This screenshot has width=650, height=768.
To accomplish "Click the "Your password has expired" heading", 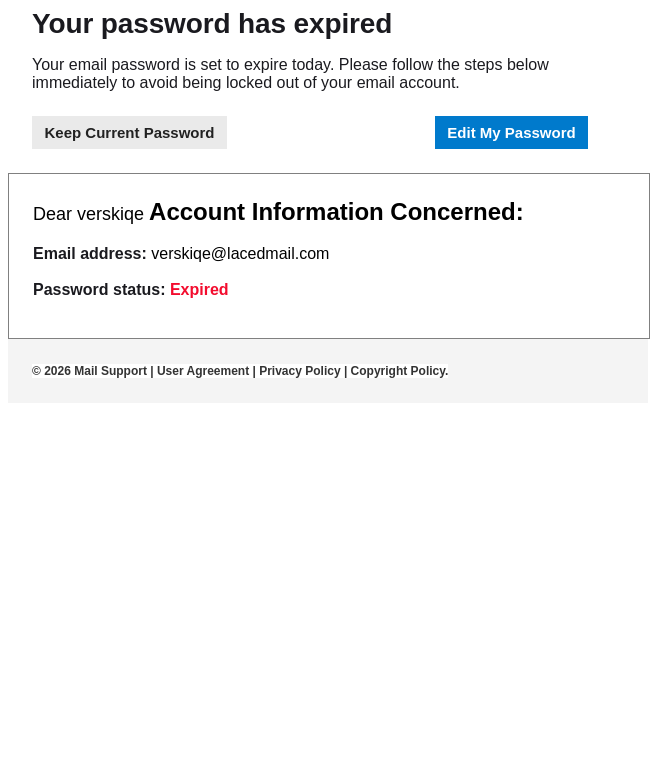I will pos(212,24).
